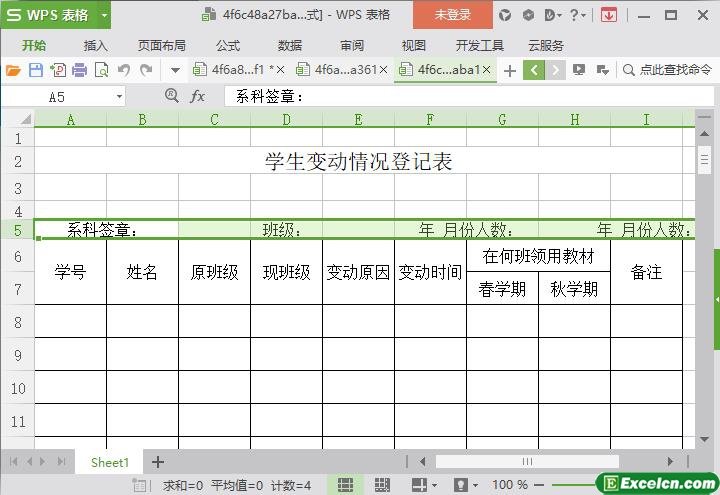
Task: Select column A header
Action: [70, 119]
